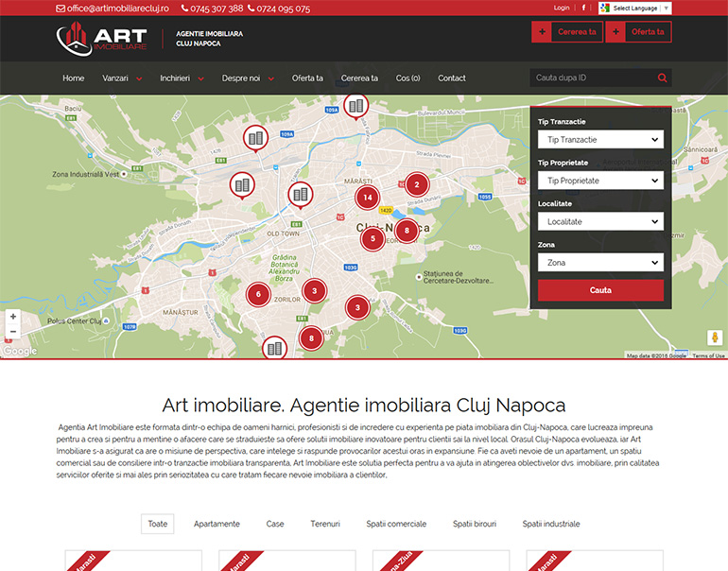This screenshot has height=571, width=728.
Task: Click the Polus Center Cluj map label
Action: (x=75, y=320)
